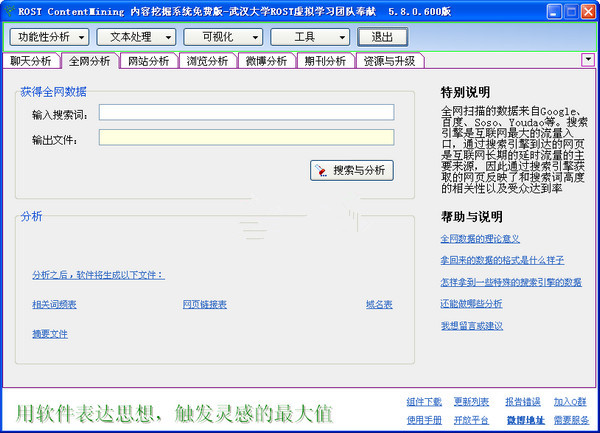
Task: Minimize the ROST ContentMining window
Action: [x=554, y=11]
